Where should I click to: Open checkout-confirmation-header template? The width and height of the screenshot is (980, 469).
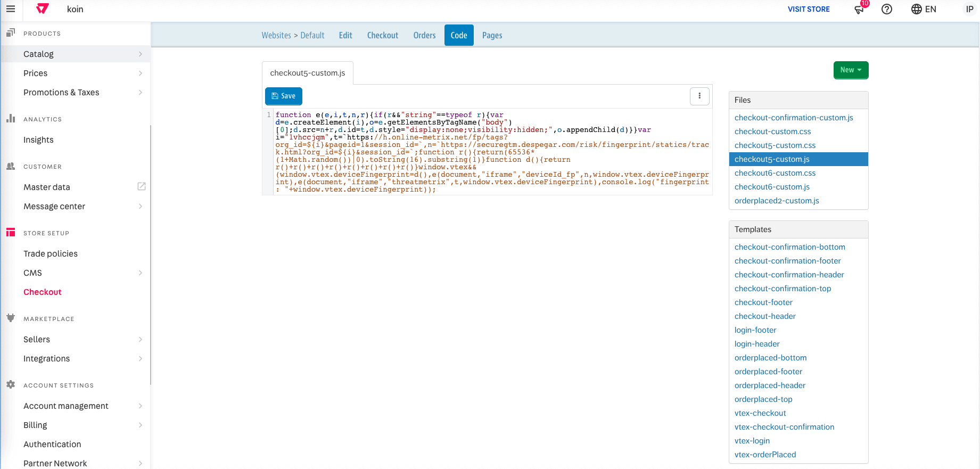789,275
